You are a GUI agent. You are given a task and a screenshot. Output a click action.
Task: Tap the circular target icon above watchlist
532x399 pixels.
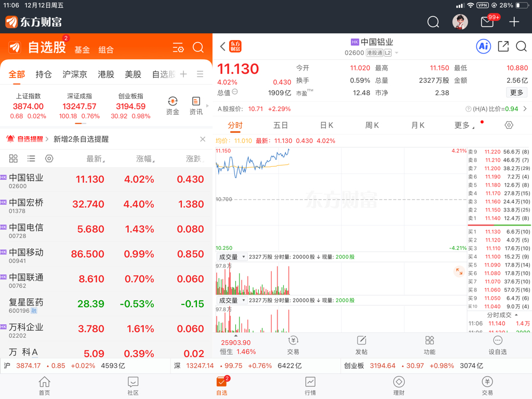pyautogui.click(x=49, y=158)
